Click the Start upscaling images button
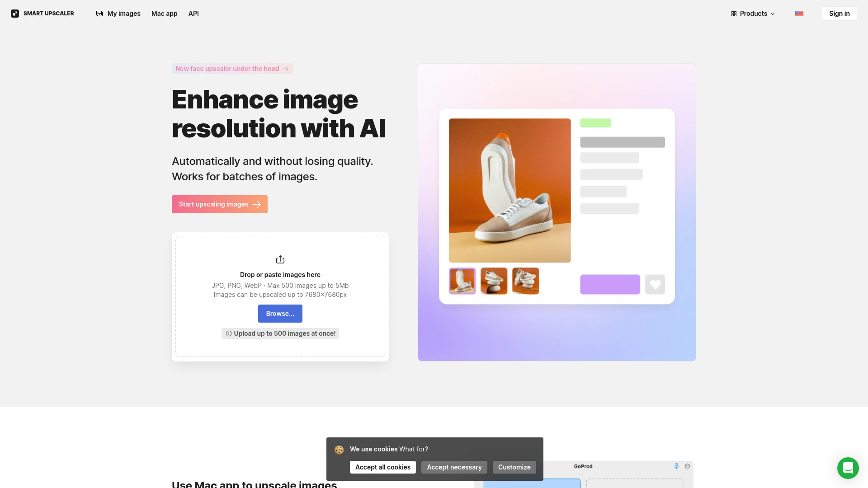Viewport: 868px width, 488px height. 219,204
